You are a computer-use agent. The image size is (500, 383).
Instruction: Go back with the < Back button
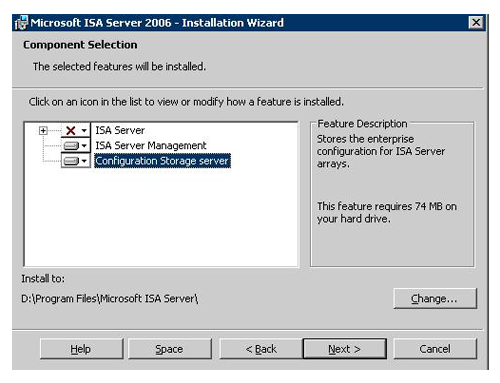(x=261, y=349)
